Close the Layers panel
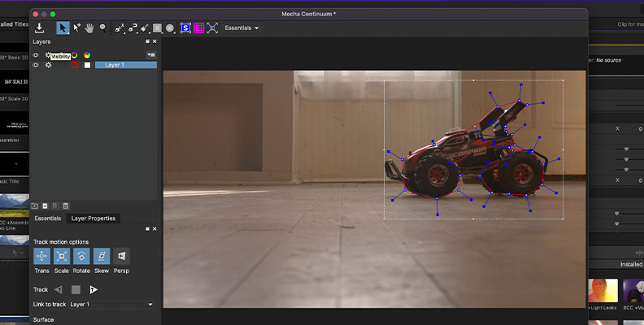The image size is (644, 325). coord(154,41)
